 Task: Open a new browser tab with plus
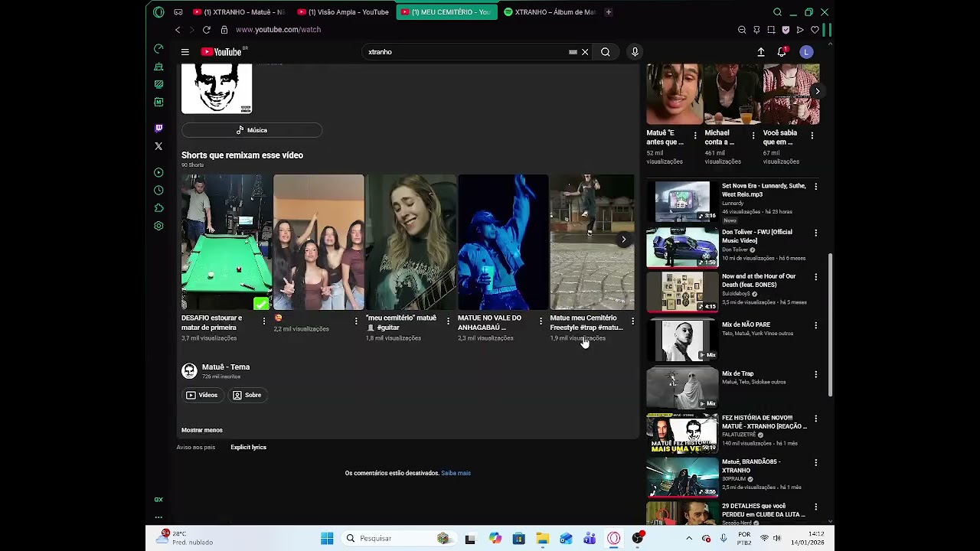pyautogui.click(x=609, y=12)
